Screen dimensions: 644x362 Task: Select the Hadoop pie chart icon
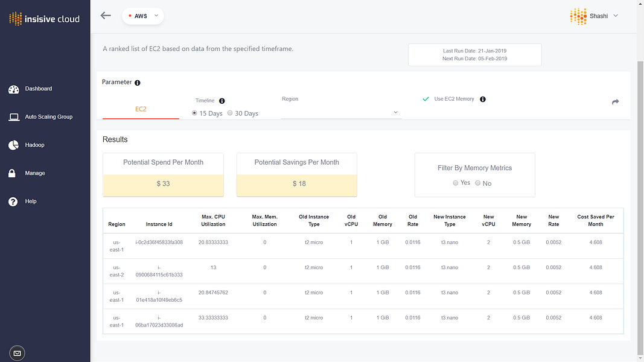(x=13, y=145)
